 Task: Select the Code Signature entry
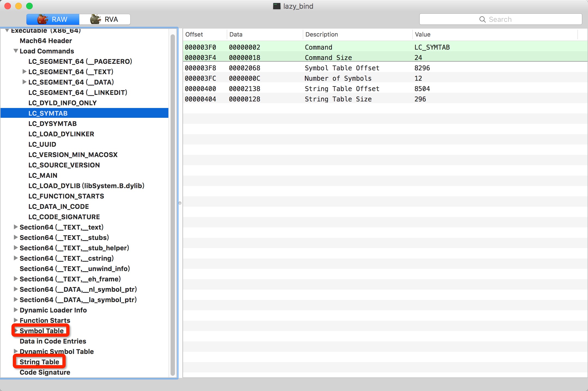click(45, 372)
